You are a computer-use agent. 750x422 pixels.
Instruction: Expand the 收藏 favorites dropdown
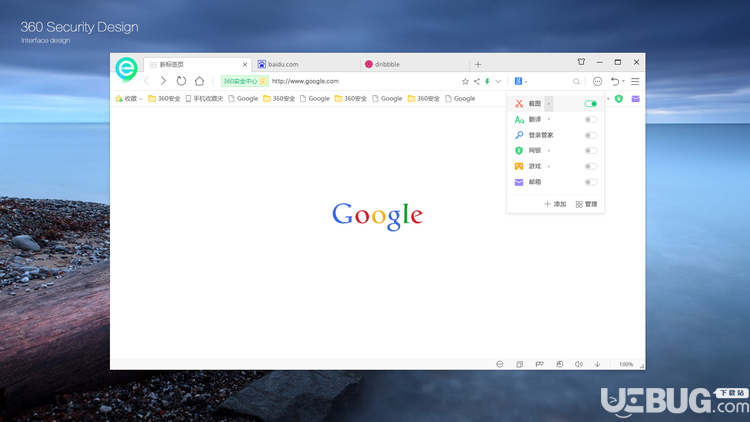click(x=141, y=99)
